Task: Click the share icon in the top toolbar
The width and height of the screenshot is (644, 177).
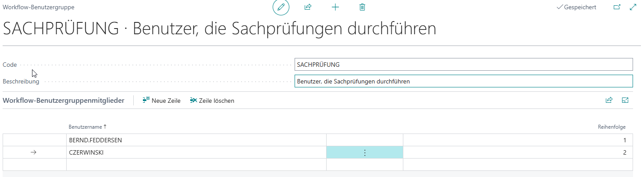Action: point(308,7)
